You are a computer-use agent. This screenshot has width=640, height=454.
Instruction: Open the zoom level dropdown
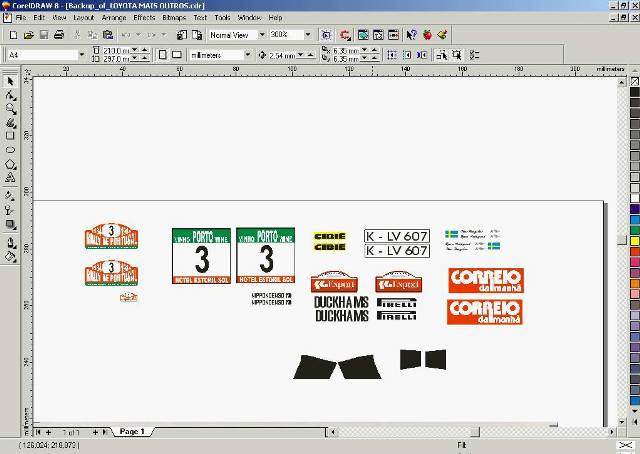[x=308, y=35]
